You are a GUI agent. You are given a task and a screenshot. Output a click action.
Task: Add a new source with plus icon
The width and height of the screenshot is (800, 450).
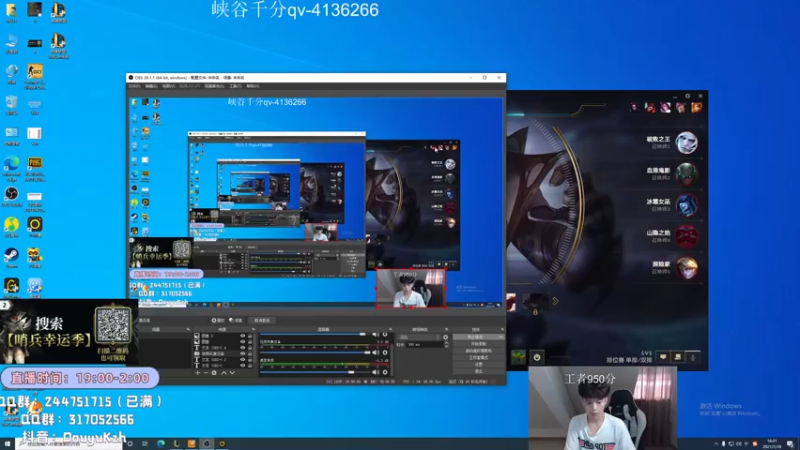[x=197, y=372]
